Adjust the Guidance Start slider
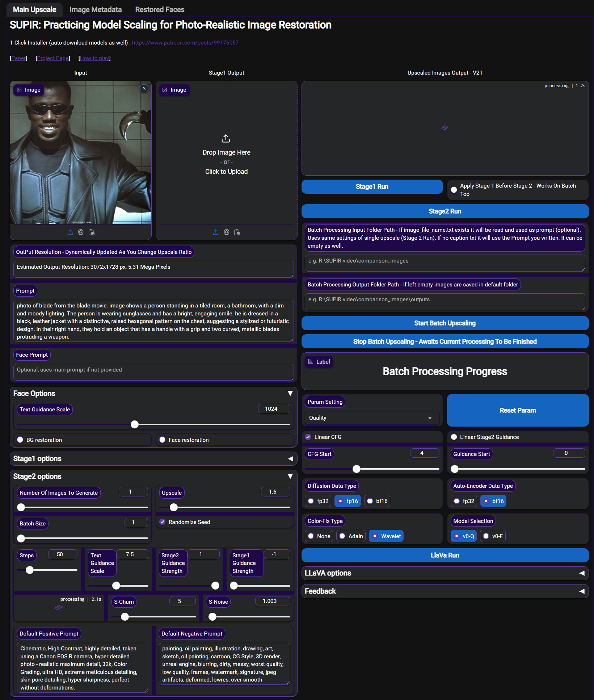 point(518,469)
